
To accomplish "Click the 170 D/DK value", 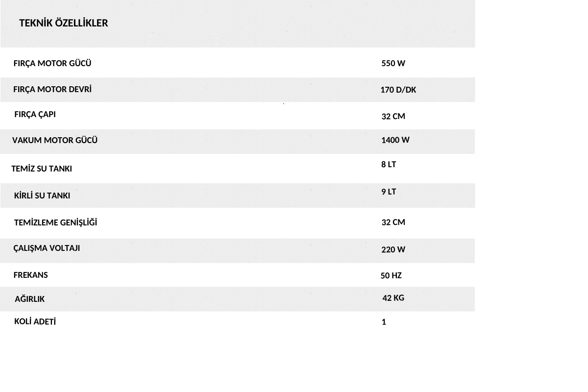I will pos(398,90).
